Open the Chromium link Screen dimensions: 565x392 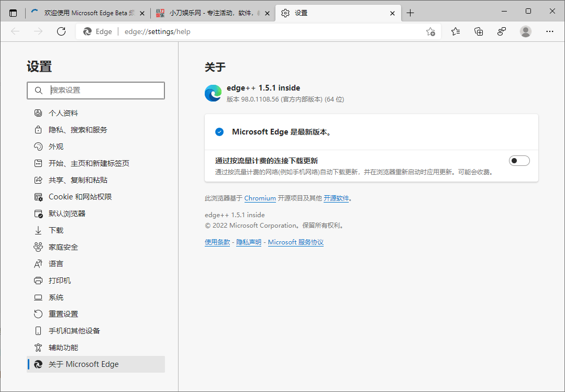(260, 198)
